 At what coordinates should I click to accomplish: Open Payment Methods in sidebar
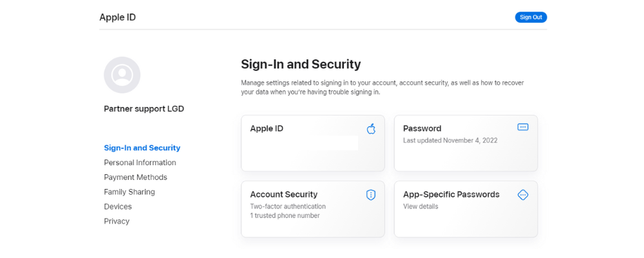135,177
